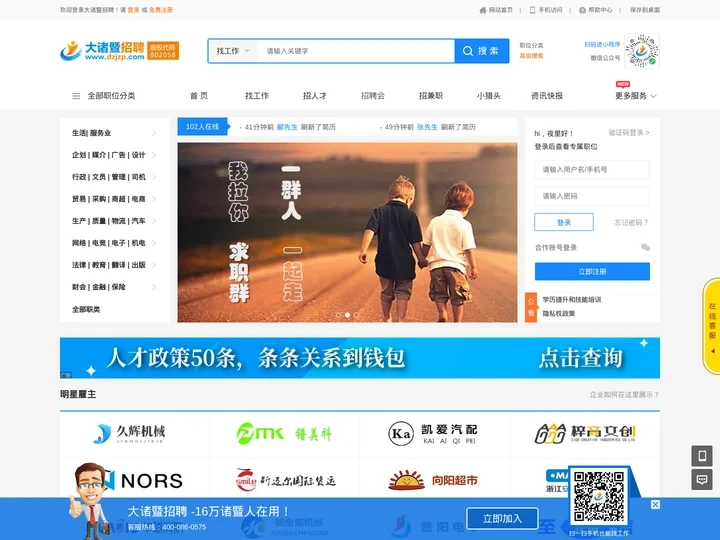Viewport: 720px width, 540px height.
Task: Open the 斯迈尔国际货运 employer logo
Action: pos(285,480)
